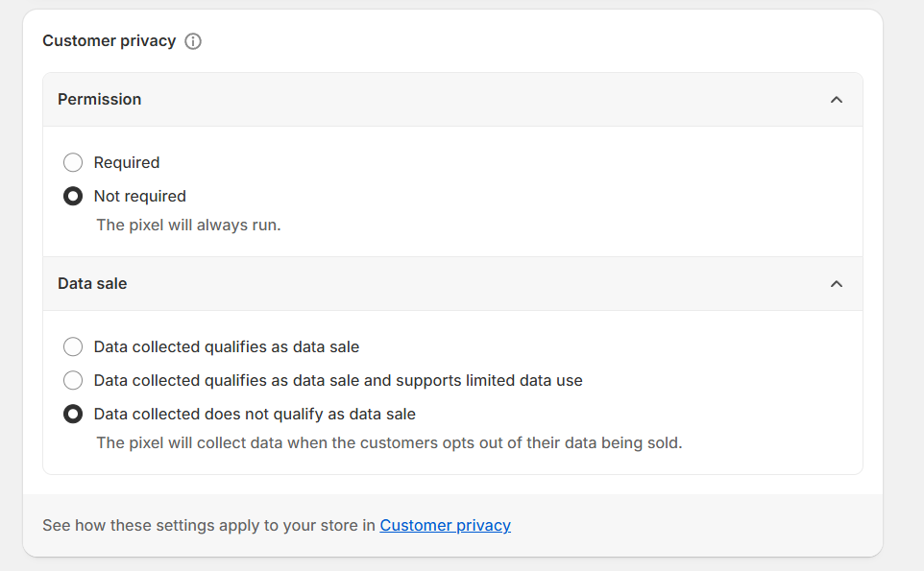Click the 'Customer privacy' card heading
Screen dimensions: 924x571
pyautogui.click(x=109, y=41)
